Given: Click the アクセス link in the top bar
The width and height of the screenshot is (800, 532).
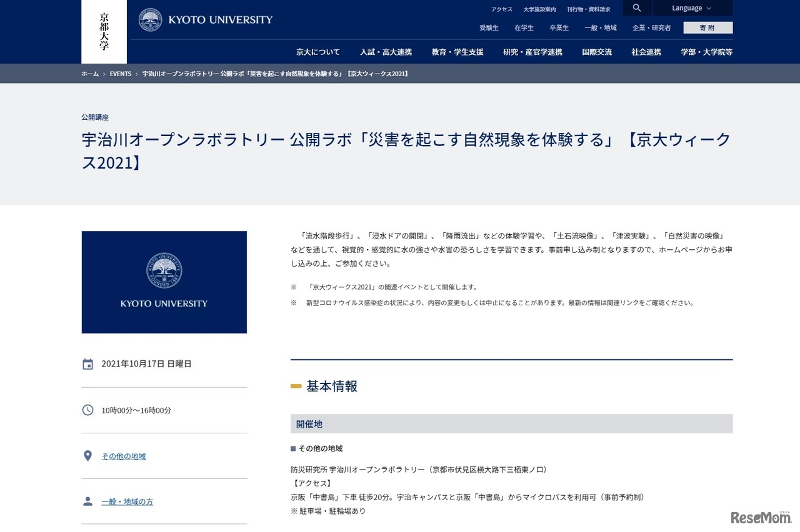Looking at the screenshot, I should 501,9.
